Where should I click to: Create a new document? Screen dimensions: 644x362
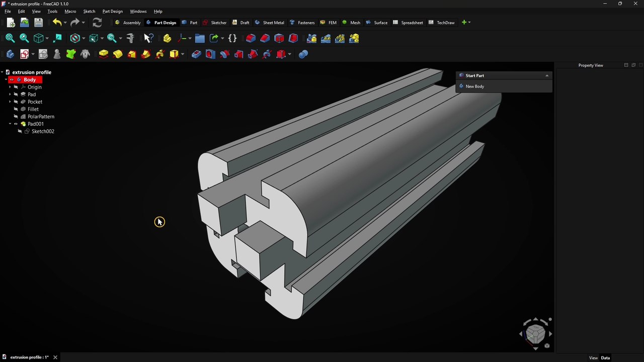(x=11, y=23)
